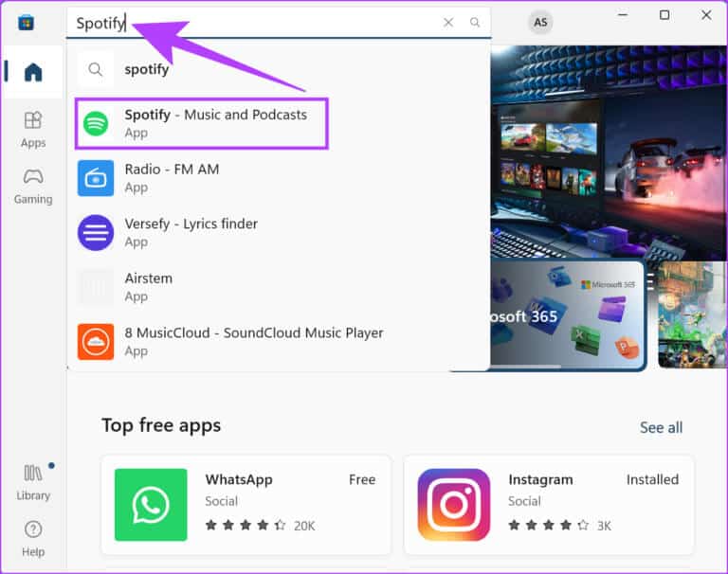
Task: Click the WhatsApp 20K rating count
Action: click(304, 526)
